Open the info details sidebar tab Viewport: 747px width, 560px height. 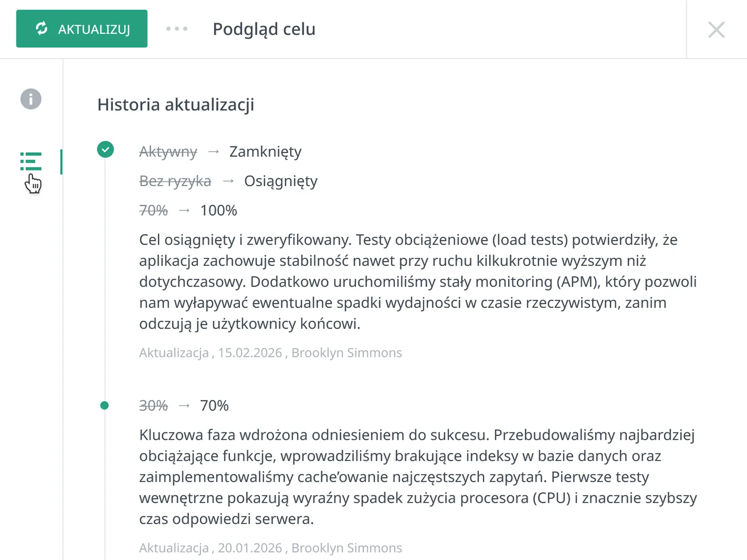point(31,99)
